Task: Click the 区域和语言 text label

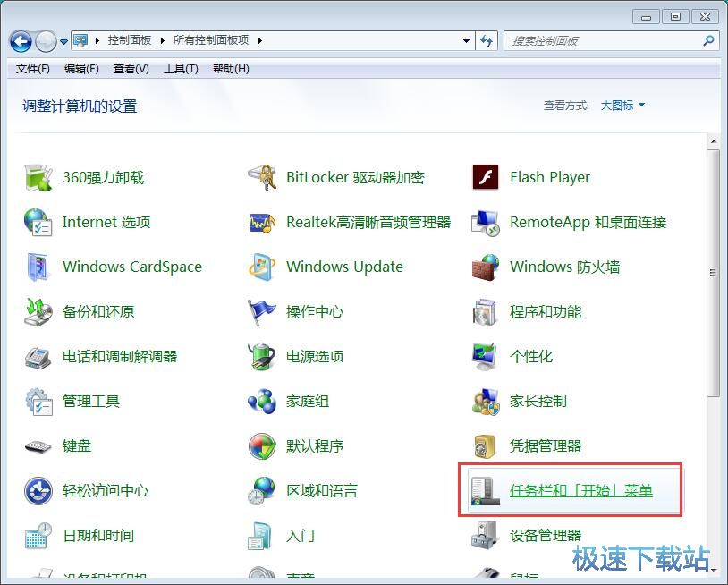Action: 322,491
